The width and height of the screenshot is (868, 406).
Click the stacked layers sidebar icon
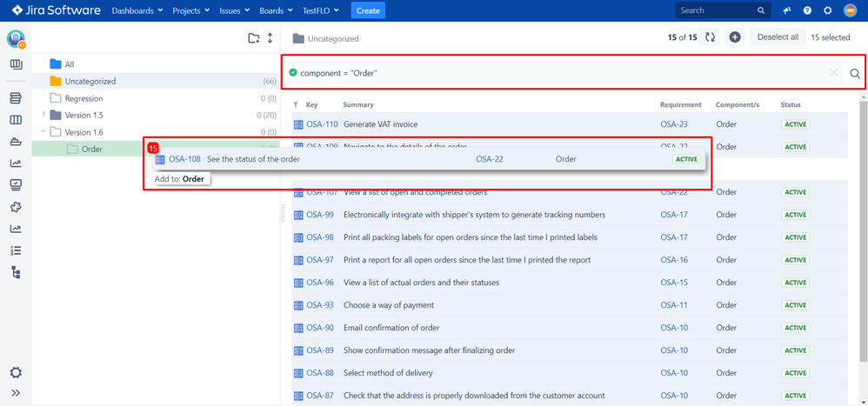pyautogui.click(x=16, y=98)
